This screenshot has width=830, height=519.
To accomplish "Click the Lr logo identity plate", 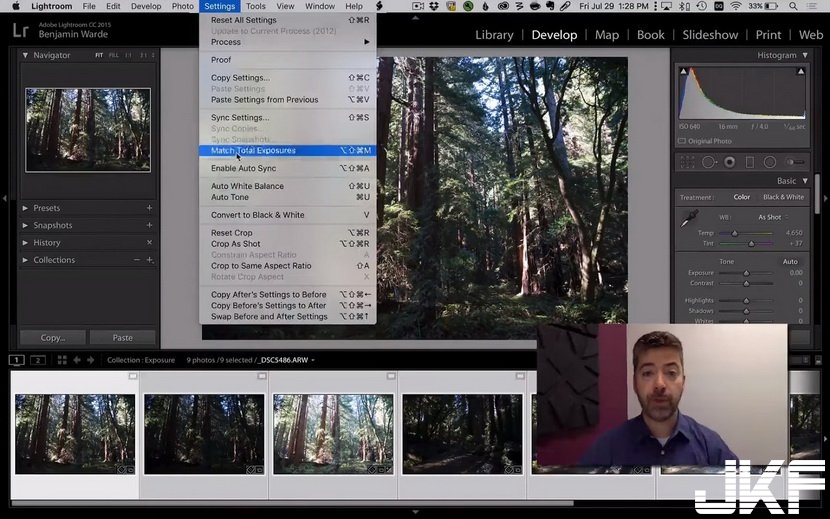I will tap(20, 30).
